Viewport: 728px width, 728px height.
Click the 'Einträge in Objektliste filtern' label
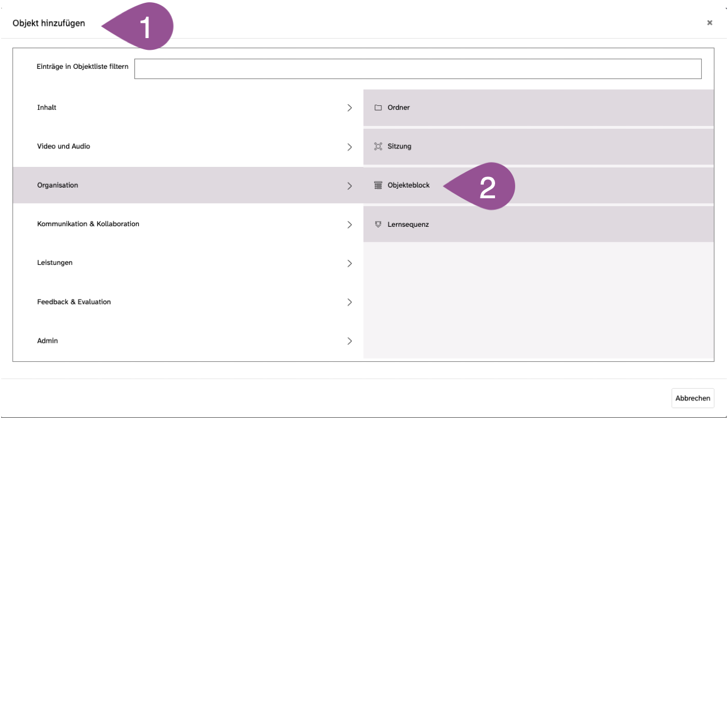82,67
